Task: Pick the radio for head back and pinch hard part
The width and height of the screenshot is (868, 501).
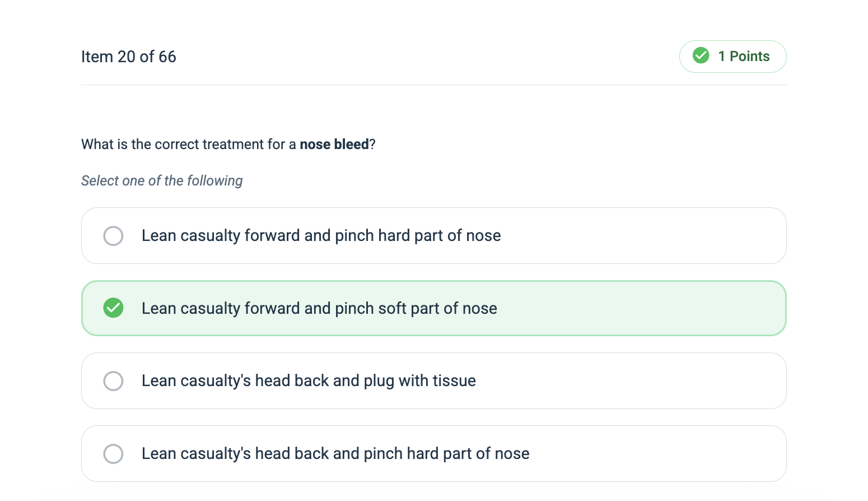Action: tap(113, 453)
